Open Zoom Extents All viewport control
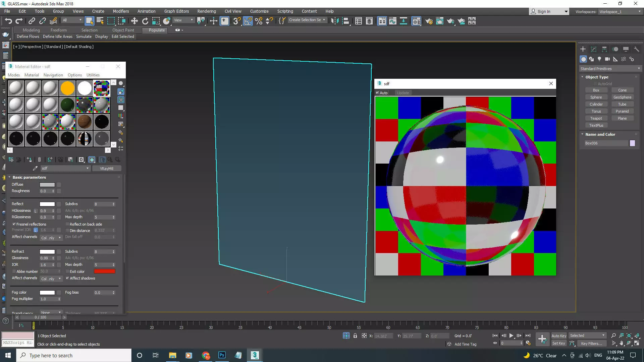The width and height of the screenshot is (644, 362). pyautogui.click(x=637, y=336)
